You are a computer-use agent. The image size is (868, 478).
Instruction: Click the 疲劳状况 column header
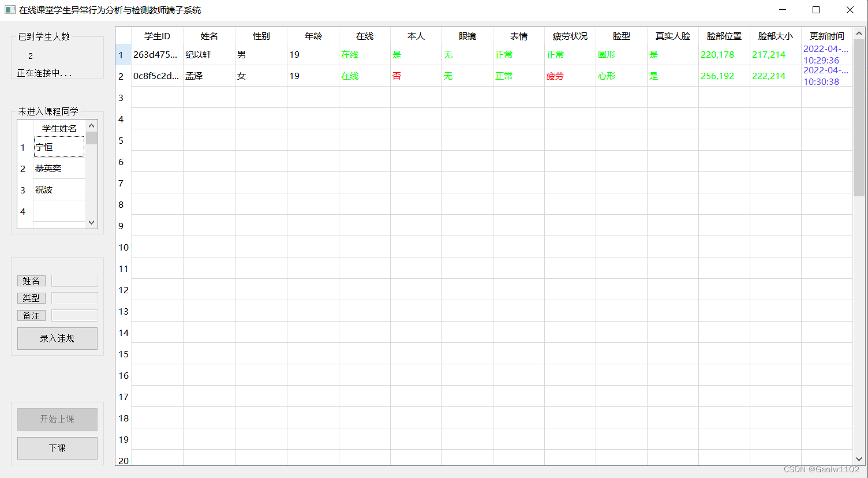tap(570, 36)
